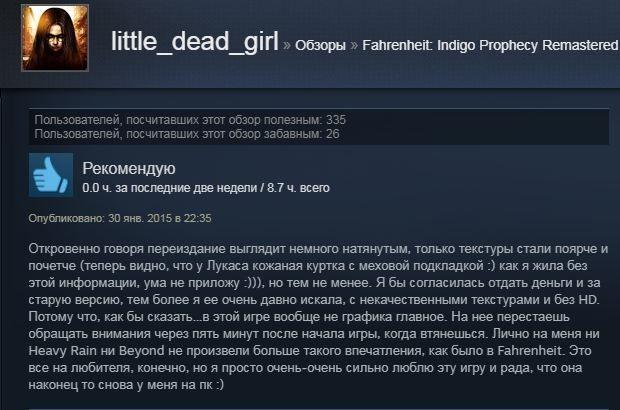The image size is (620, 410).
Task: Click the helpful users count line
Action: (x=190, y=120)
